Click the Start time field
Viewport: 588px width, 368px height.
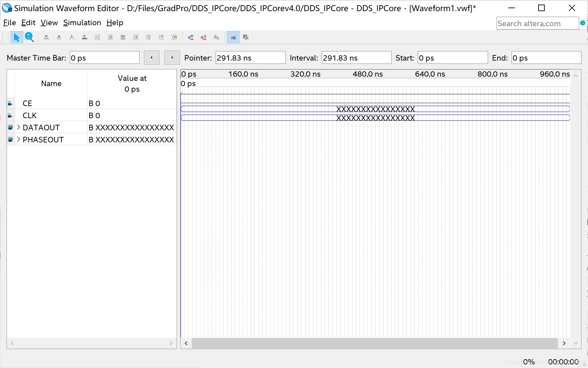453,58
